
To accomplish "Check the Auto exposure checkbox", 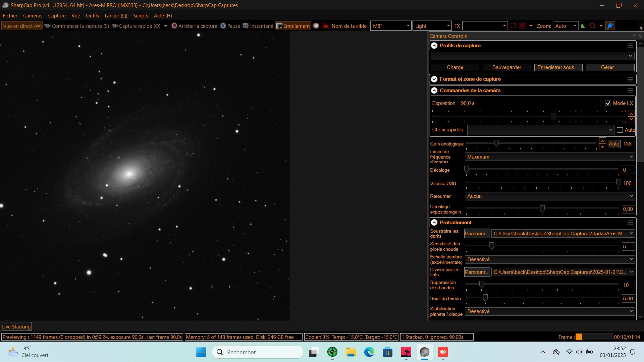I will (x=620, y=130).
